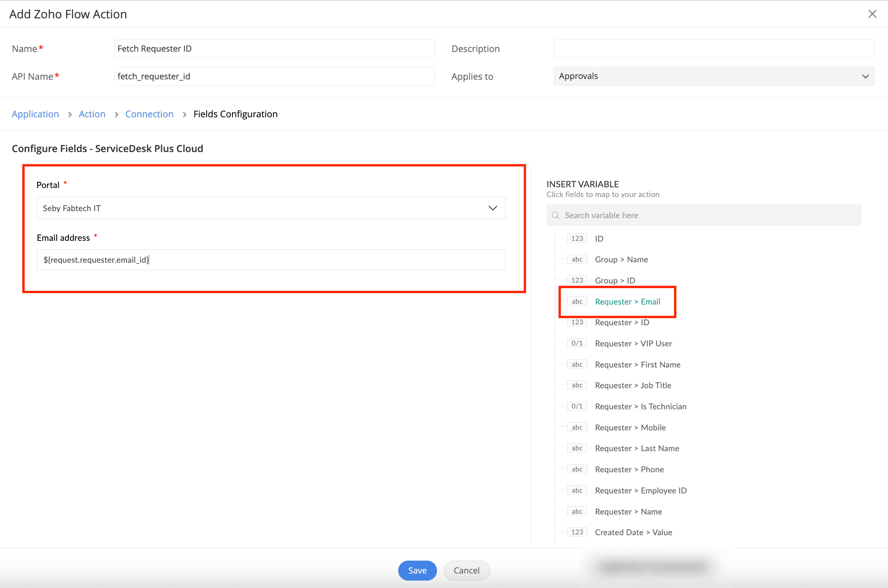Screen dimensions: 888x588
Task: Click the 123 type icon beside ID
Action: pyautogui.click(x=577, y=238)
